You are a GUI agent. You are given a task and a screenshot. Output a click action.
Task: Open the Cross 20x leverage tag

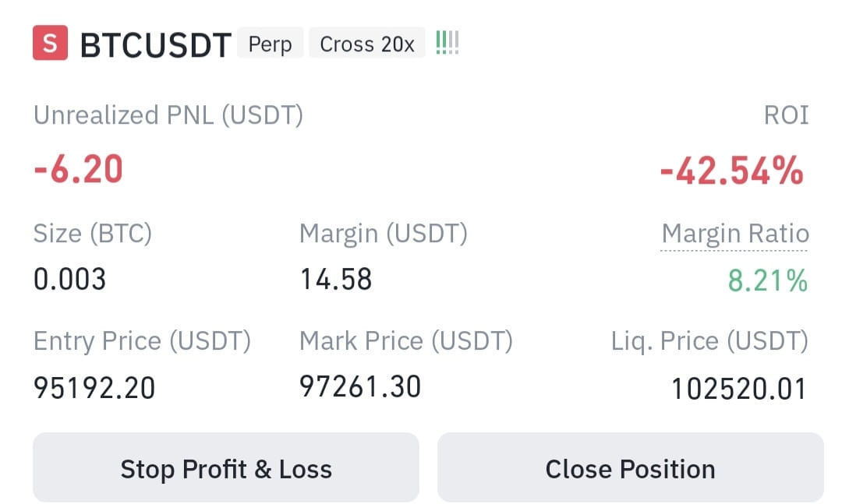(366, 43)
